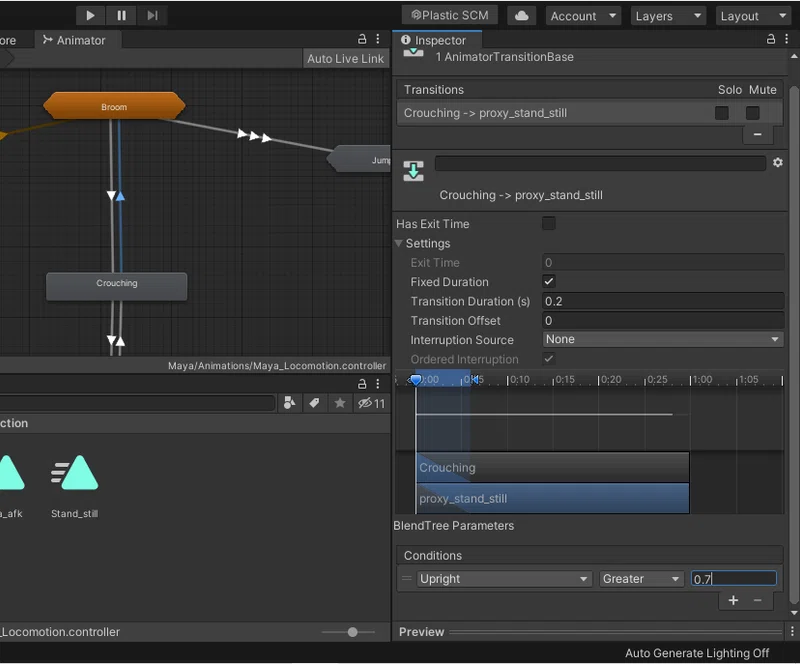Click the Auto Live Link button
The image size is (800, 664).
click(345, 59)
